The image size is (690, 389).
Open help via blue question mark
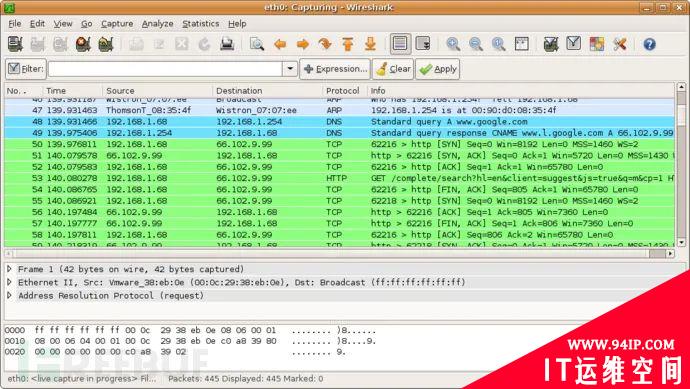[650, 44]
